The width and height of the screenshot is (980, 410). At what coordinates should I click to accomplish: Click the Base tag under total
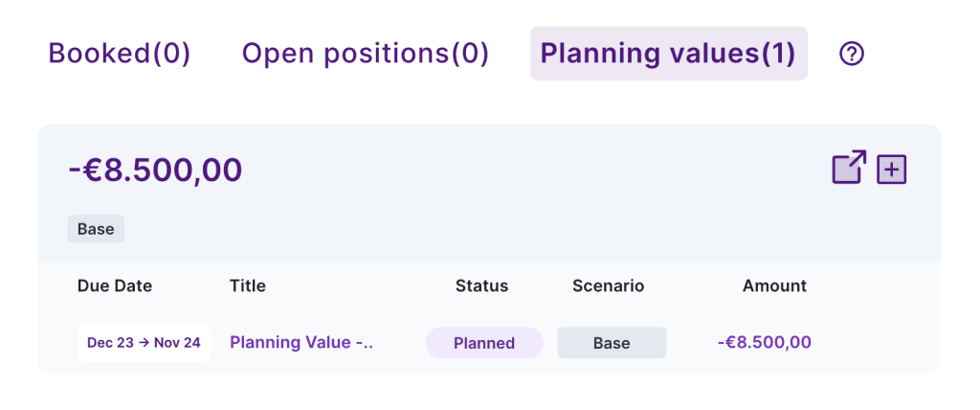pyautogui.click(x=96, y=229)
